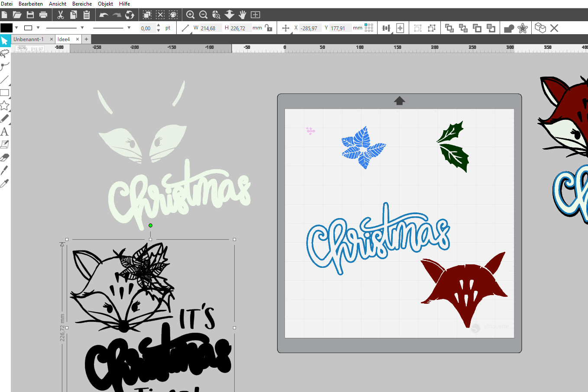Close the Idee4 tab
The image size is (588, 392).
tap(78, 39)
